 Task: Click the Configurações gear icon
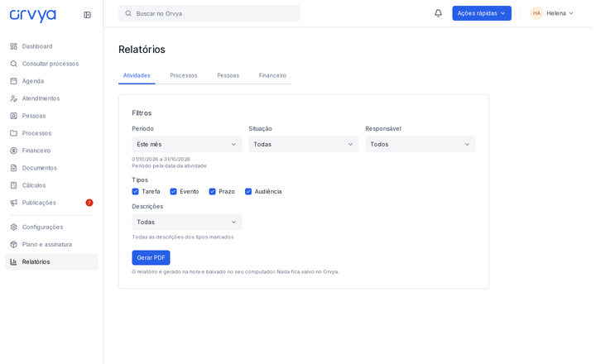(x=14, y=227)
